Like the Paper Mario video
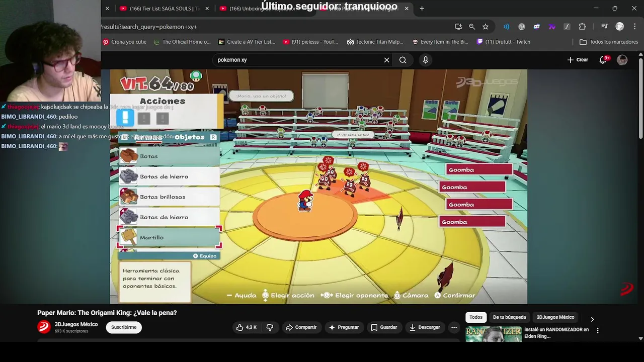The image size is (644, 362). [x=247, y=327]
